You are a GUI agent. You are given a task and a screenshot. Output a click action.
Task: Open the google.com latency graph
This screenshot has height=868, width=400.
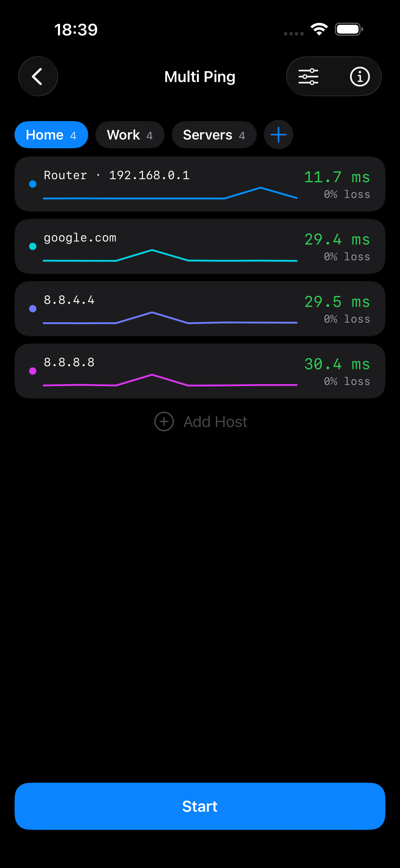point(170,255)
